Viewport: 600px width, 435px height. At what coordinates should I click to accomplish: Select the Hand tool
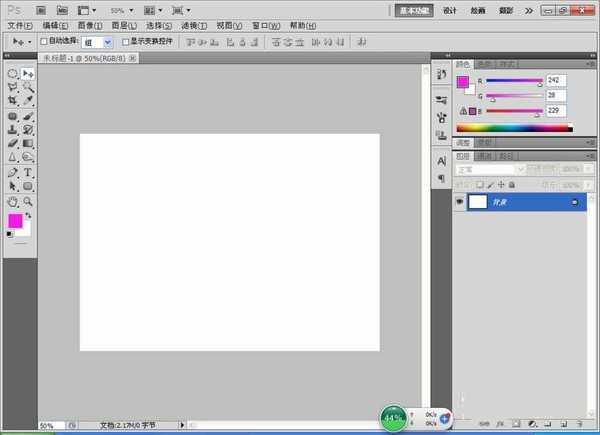12,201
